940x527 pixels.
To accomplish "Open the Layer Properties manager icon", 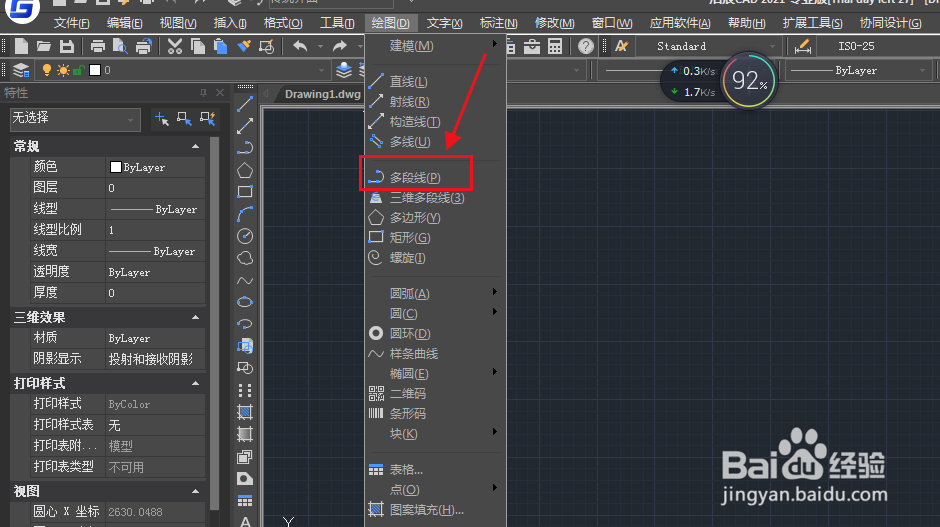I will point(21,70).
